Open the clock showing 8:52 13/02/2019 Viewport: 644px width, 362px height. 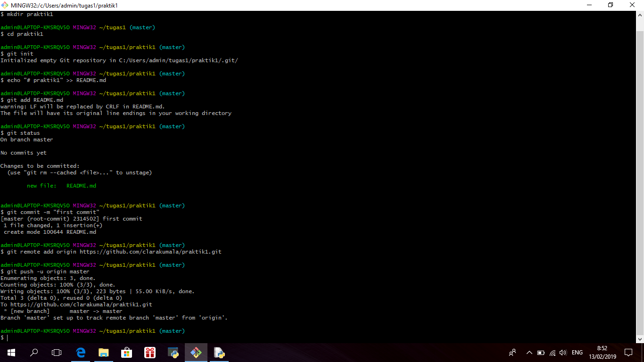tap(602, 353)
